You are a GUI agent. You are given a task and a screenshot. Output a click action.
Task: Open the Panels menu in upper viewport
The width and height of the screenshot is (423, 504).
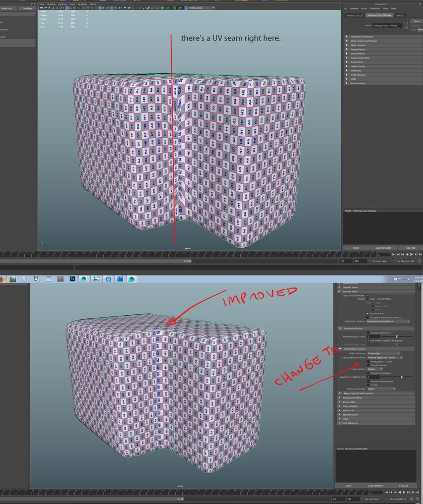coord(93,4)
